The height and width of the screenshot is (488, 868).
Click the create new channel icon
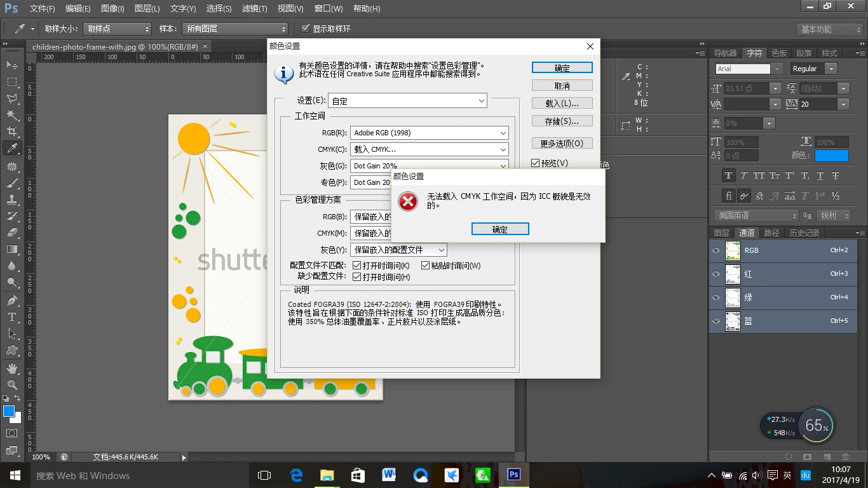[826, 456]
